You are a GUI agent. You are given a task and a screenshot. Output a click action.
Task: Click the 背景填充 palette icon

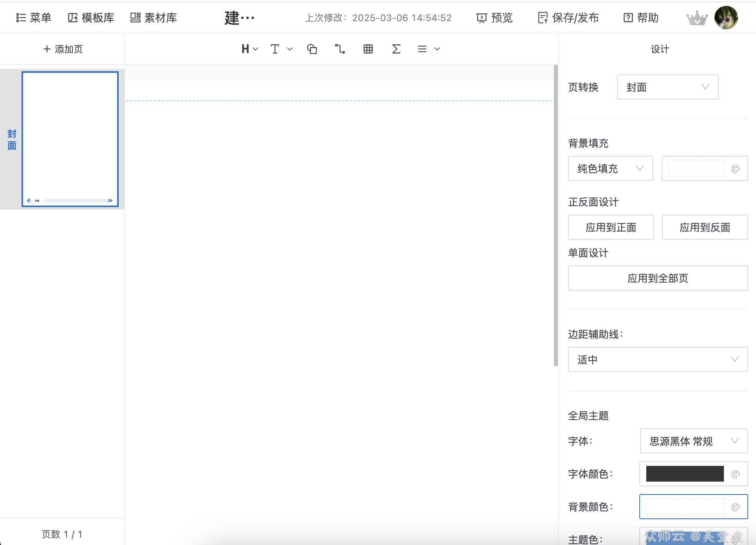(x=736, y=169)
